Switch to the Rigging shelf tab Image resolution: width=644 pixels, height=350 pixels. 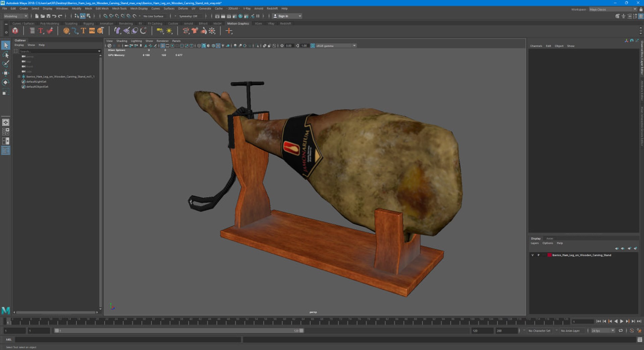89,23
